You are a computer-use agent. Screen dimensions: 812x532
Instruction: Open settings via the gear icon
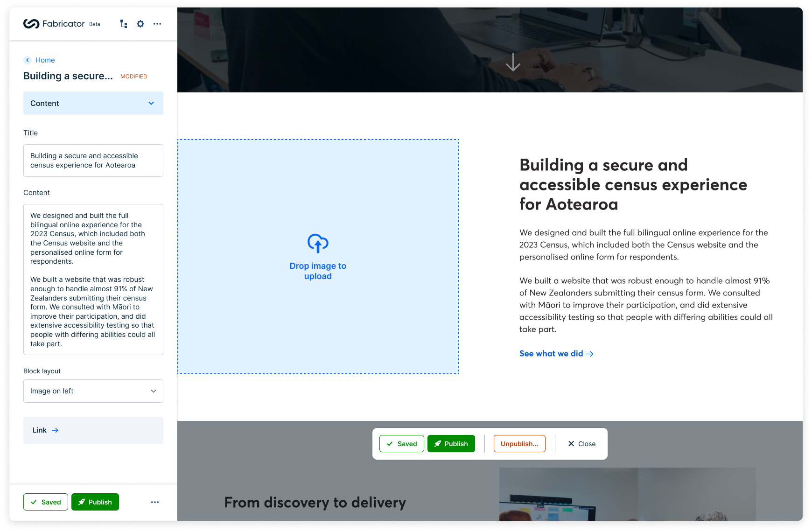pyautogui.click(x=140, y=24)
